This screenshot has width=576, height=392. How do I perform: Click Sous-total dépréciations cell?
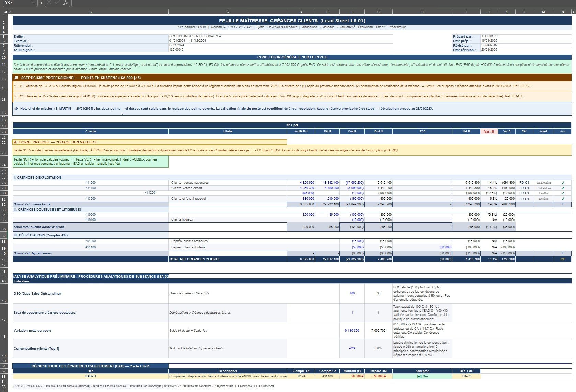pos(91,253)
